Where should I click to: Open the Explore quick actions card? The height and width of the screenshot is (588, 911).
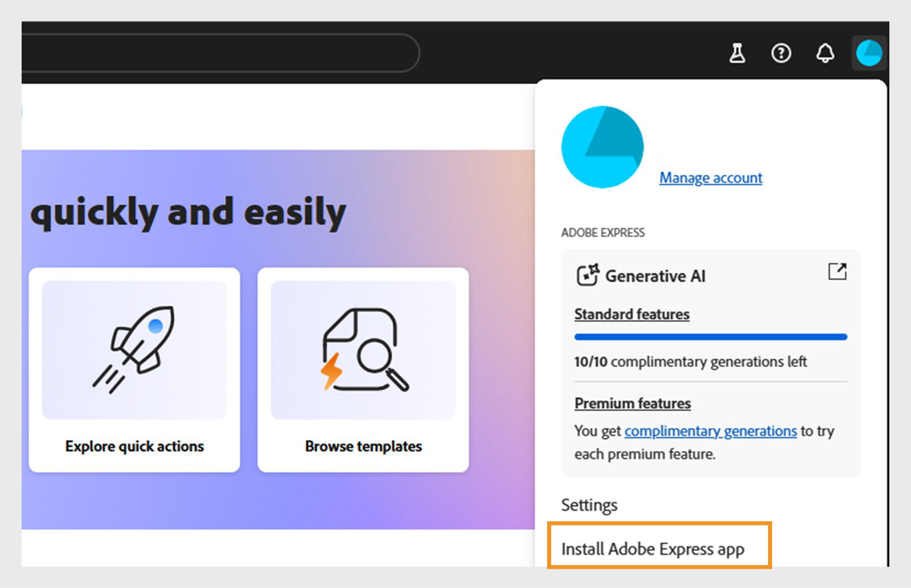pyautogui.click(x=135, y=370)
